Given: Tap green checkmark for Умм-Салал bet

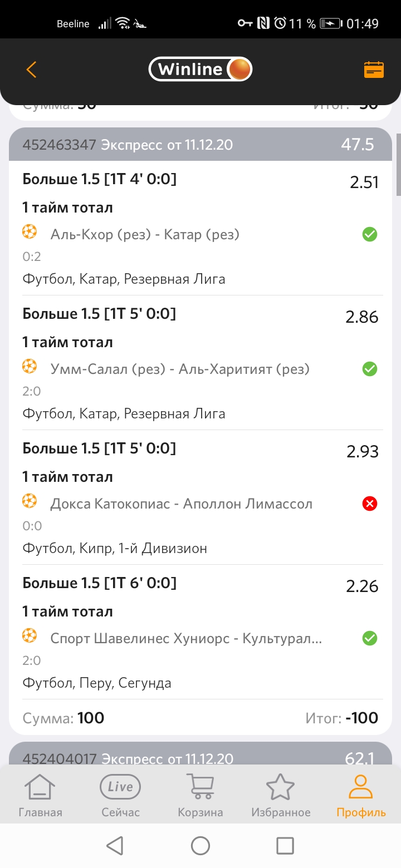Looking at the screenshot, I should (370, 369).
